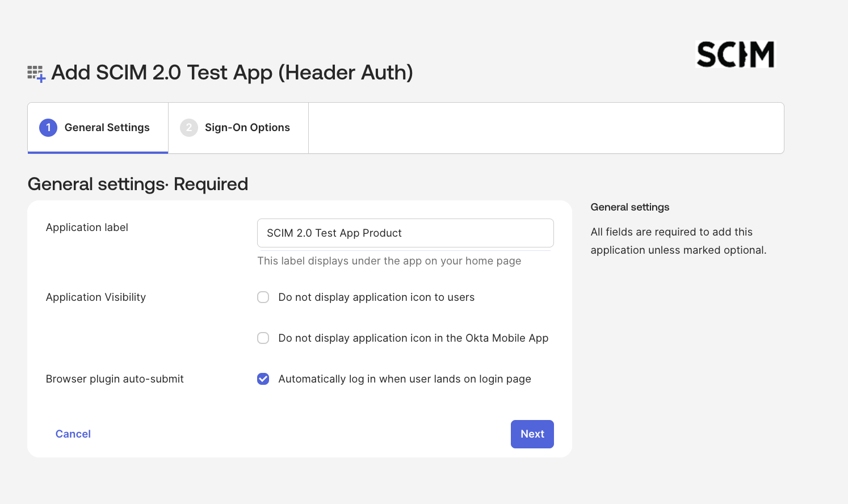The height and width of the screenshot is (504, 848).
Task: Click the sidebar 'General settings' help heading
Action: [630, 207]
